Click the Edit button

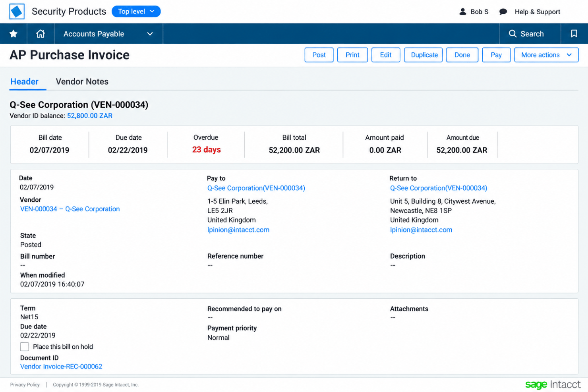[x=386, y=55]
